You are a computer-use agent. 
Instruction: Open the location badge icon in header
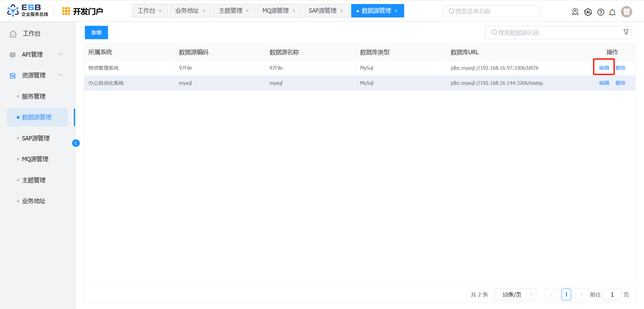coord(575,12)
